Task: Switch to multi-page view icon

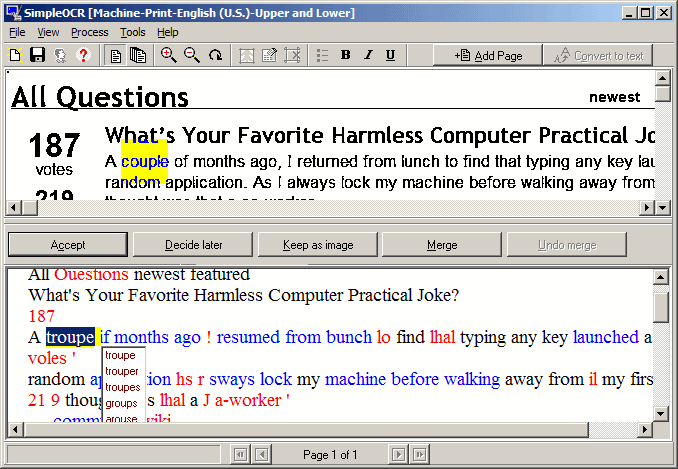Action: tap(138, 55)
